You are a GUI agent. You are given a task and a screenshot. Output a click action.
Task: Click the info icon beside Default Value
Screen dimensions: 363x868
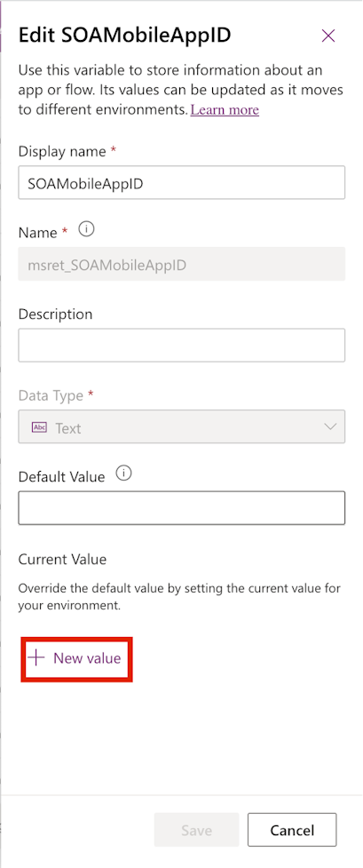tap(125, 474)
